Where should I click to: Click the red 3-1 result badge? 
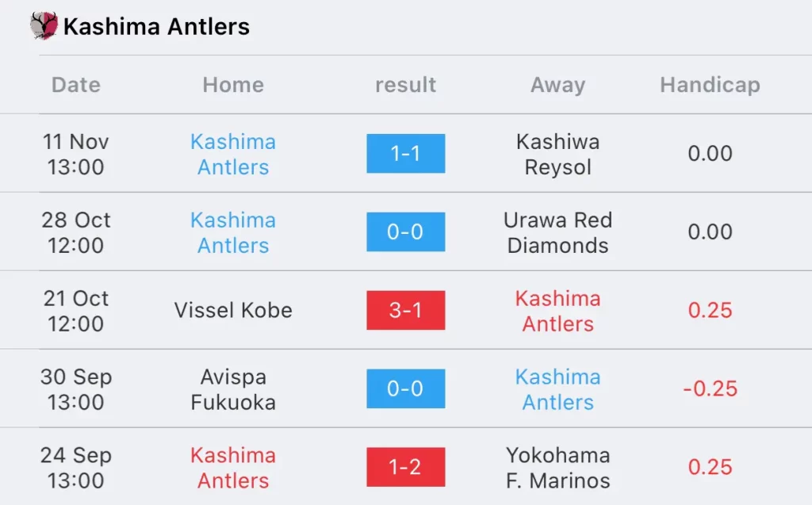[x=405, y=310]
